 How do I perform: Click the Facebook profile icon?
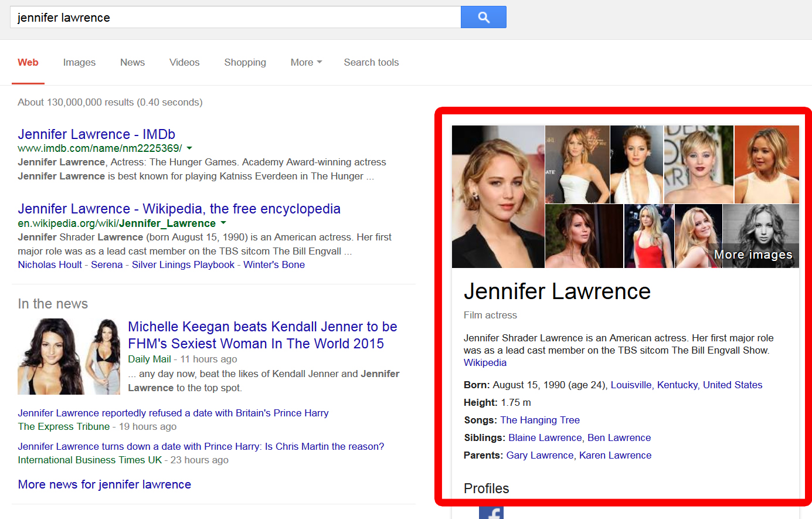(x=491, y=513)
